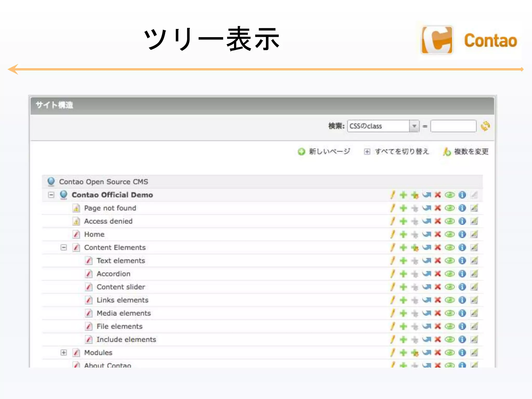Open articles icon for Media elements row

[x=474, y=313]
